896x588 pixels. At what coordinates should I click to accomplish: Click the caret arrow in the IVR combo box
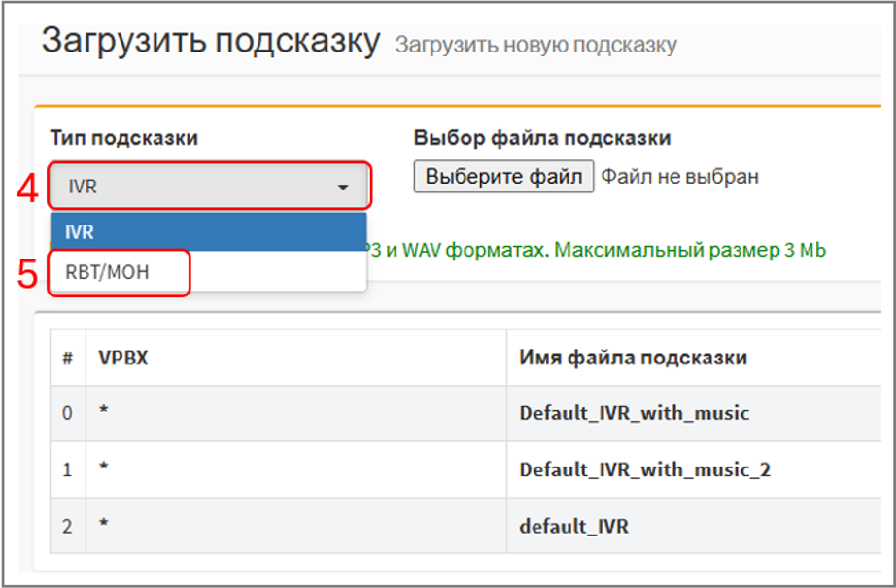(343, 187)
